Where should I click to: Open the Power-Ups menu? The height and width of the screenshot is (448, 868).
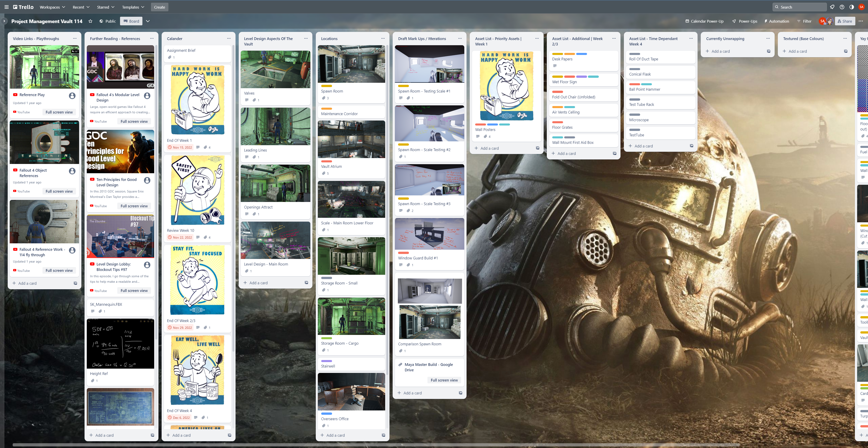(745, 21)
